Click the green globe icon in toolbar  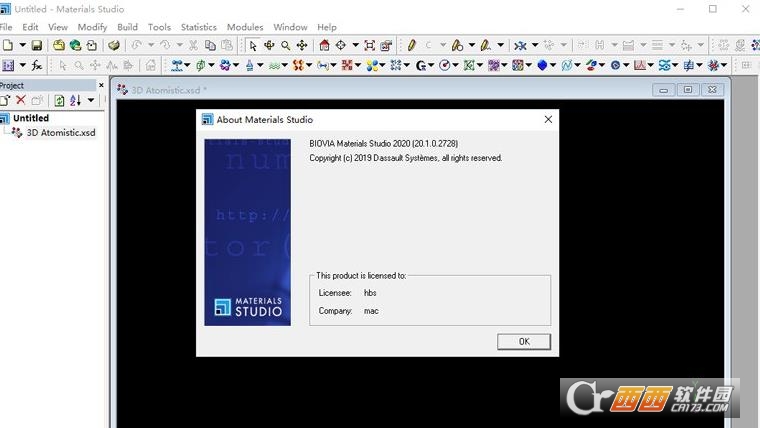point(75,45)
